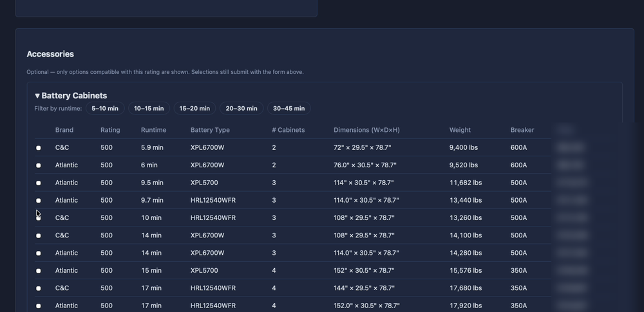
Task: Click the 9.5 min runtime cell
Action: (x=152, y=183)
